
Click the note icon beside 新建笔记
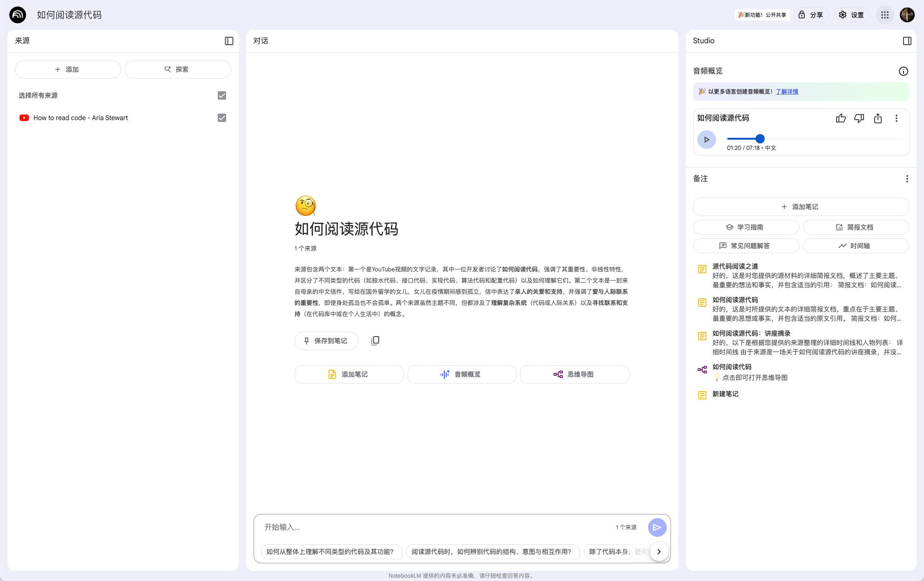tap(702, 395)
